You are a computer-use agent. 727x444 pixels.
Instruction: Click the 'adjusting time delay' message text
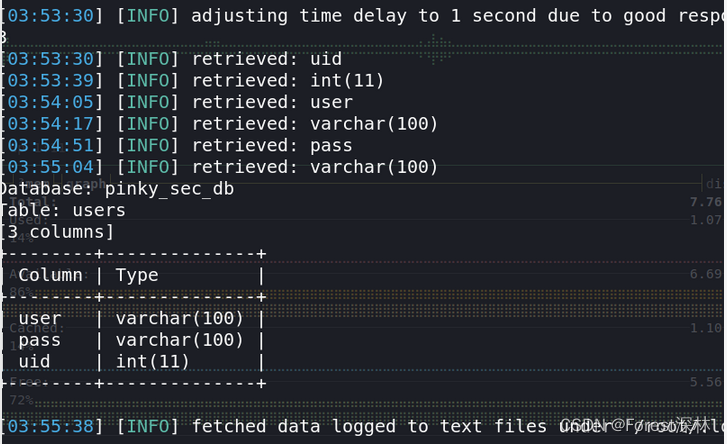pos(299,16)
